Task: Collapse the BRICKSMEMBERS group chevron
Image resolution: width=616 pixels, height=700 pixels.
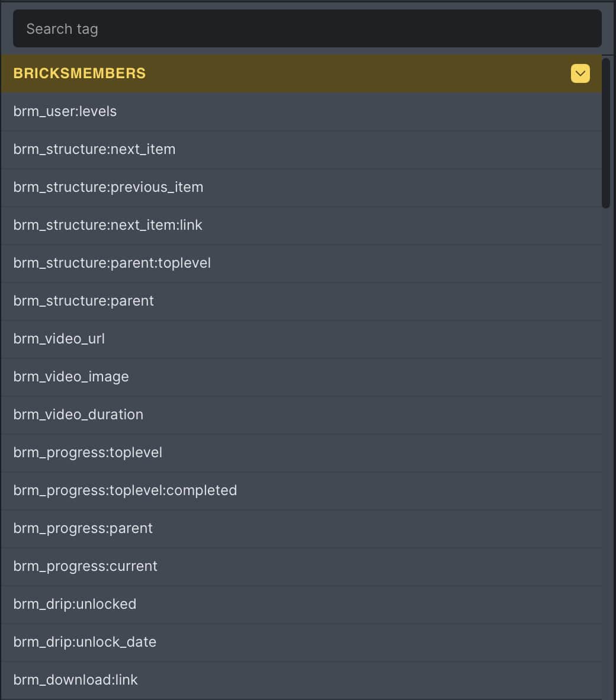Action: [580, 73]
